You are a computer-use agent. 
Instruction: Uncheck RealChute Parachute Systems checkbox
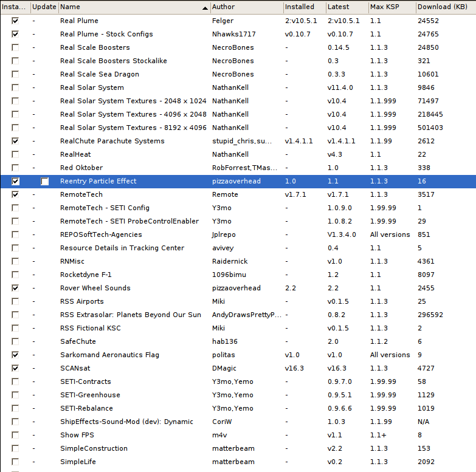[15, 141]
